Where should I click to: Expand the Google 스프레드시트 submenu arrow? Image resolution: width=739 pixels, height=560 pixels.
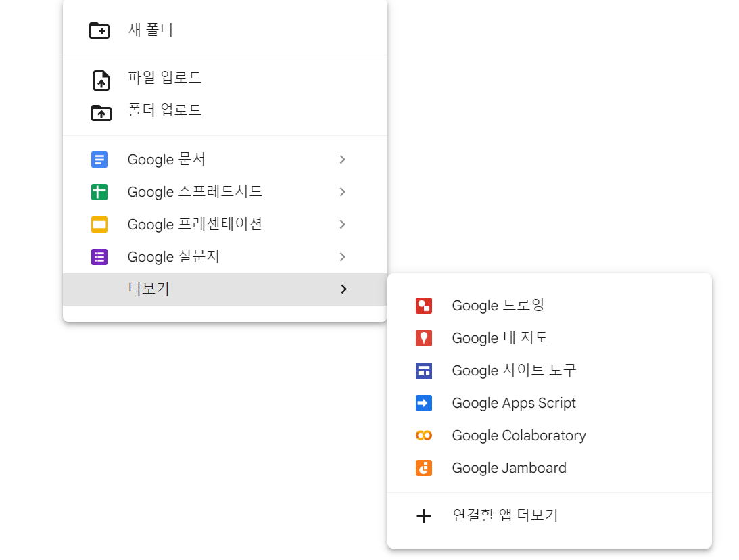tap(343, 192)
